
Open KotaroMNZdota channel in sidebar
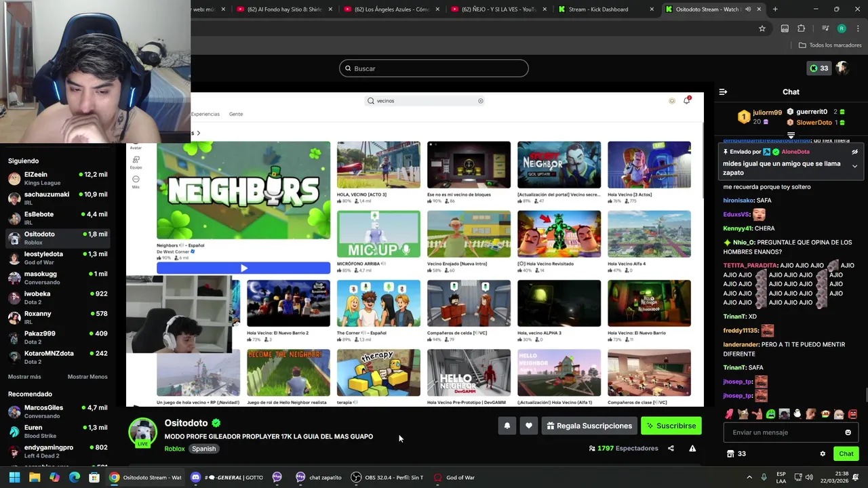point(58,357)
